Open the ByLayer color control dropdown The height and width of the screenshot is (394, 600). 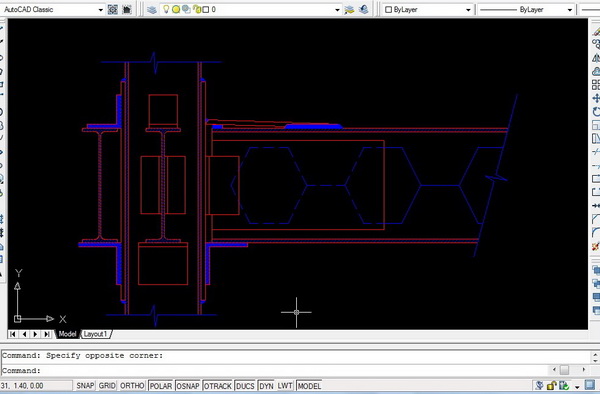pyautogui.click(x=468, y=10)
